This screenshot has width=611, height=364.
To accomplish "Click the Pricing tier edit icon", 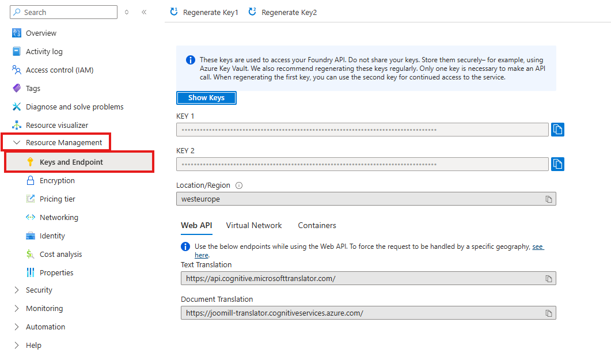I will coord(31,199).
